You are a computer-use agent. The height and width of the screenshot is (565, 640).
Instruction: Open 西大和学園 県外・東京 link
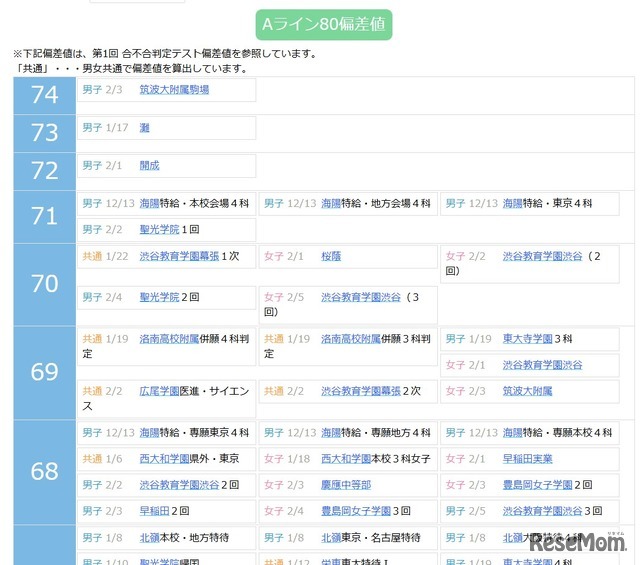coord(164,458)
